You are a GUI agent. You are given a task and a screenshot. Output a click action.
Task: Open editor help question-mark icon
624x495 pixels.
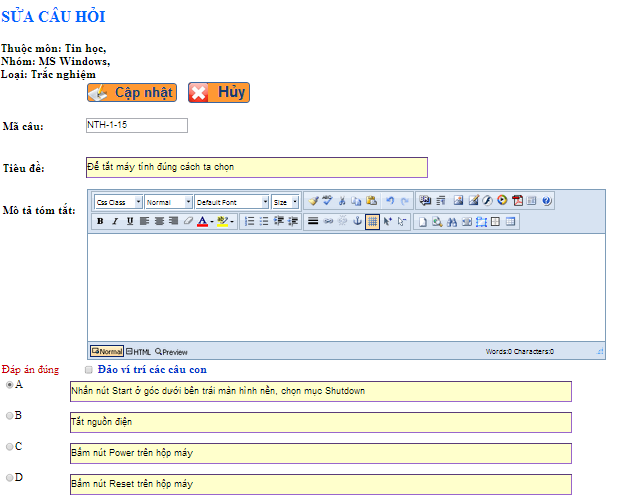(547, 201)
